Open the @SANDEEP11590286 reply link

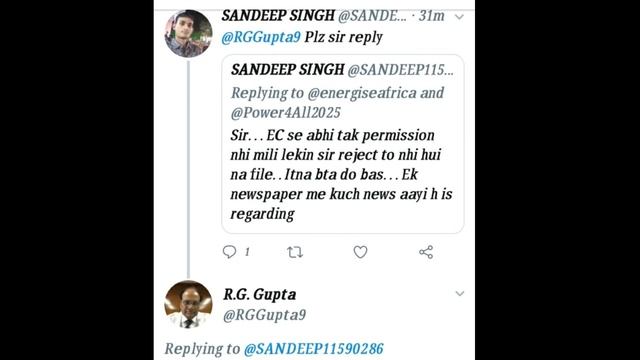(313, 349)
